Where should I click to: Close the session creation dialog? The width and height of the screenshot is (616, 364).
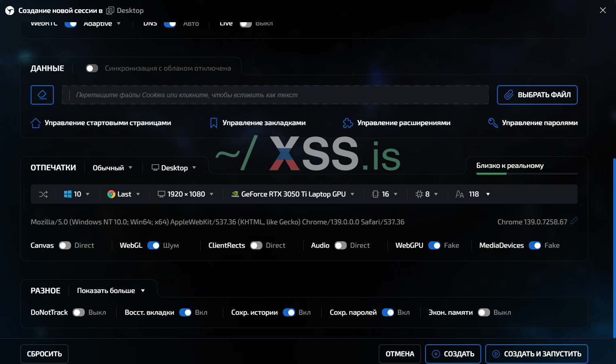[x=603, y=10]
